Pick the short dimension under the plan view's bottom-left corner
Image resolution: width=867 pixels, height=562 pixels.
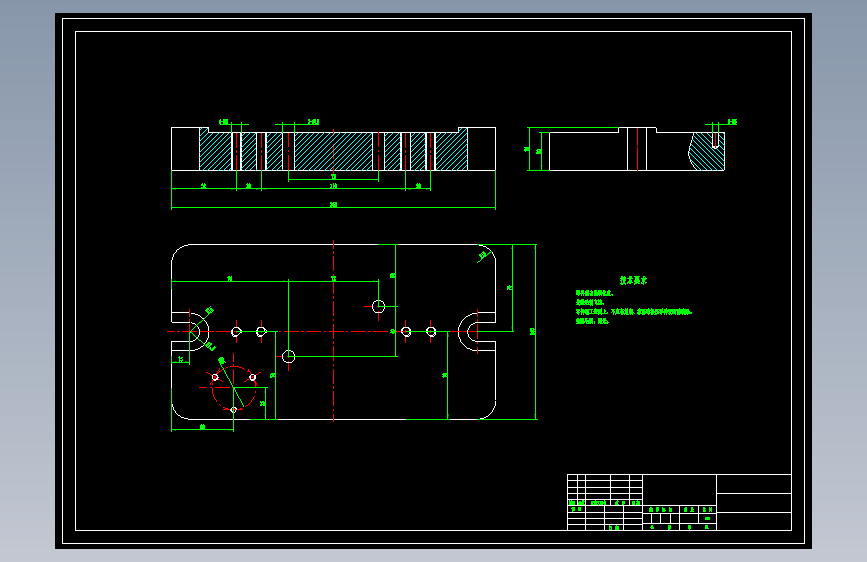[x=202, y=428]
